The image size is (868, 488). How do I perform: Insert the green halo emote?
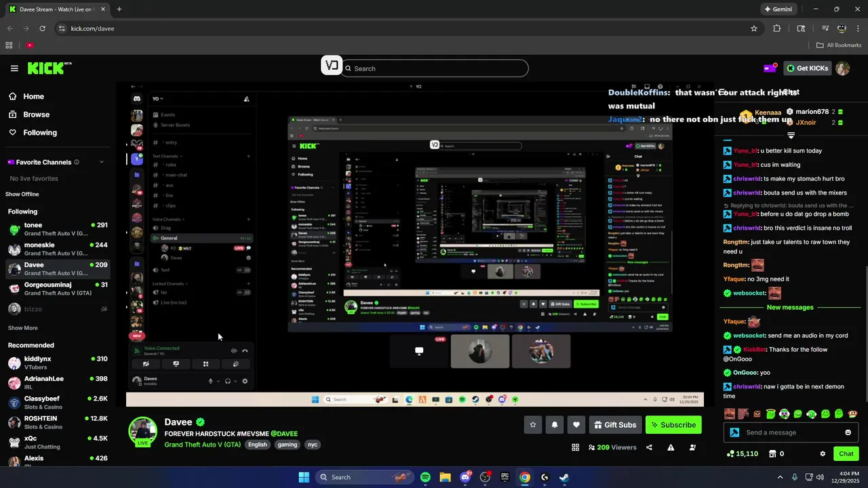(x=770, y=413)
